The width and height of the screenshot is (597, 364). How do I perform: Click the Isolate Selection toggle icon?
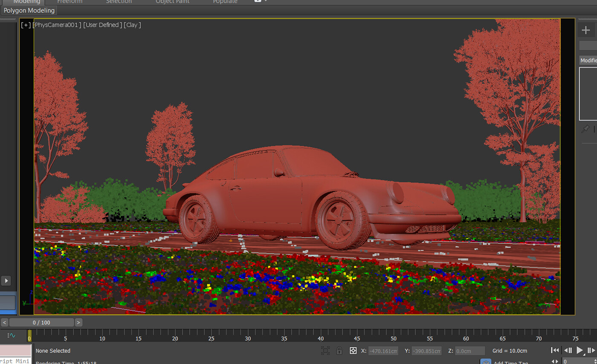coord(325,350)
